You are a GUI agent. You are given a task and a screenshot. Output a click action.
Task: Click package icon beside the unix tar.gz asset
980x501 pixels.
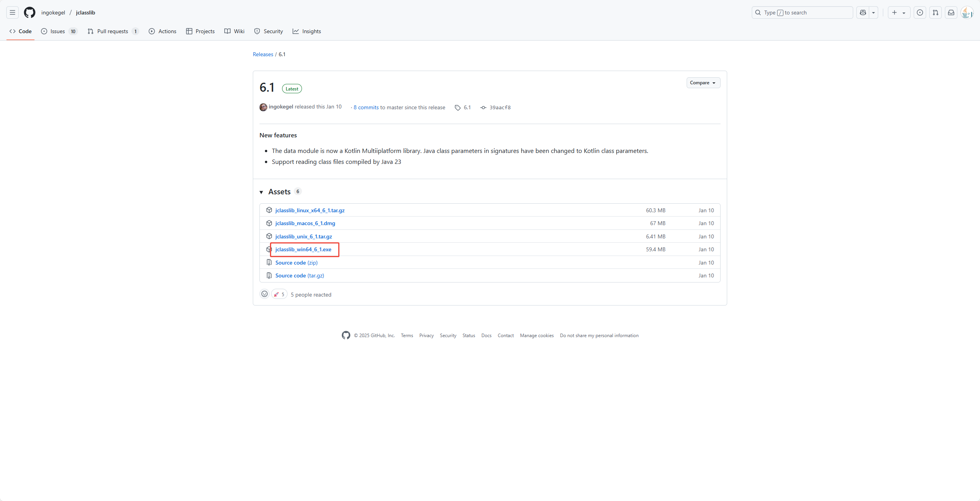[269, 236]
